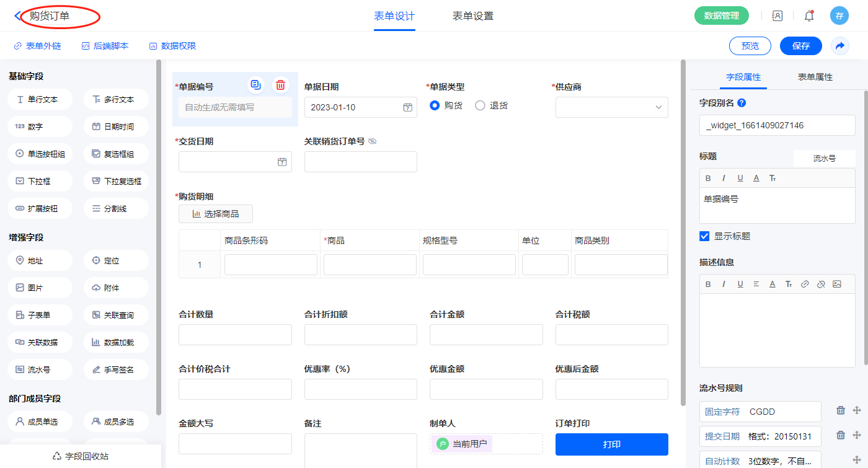868x468 pixels.
Task: Uncheck the 显示标题 checkbox
Action: 704,236
